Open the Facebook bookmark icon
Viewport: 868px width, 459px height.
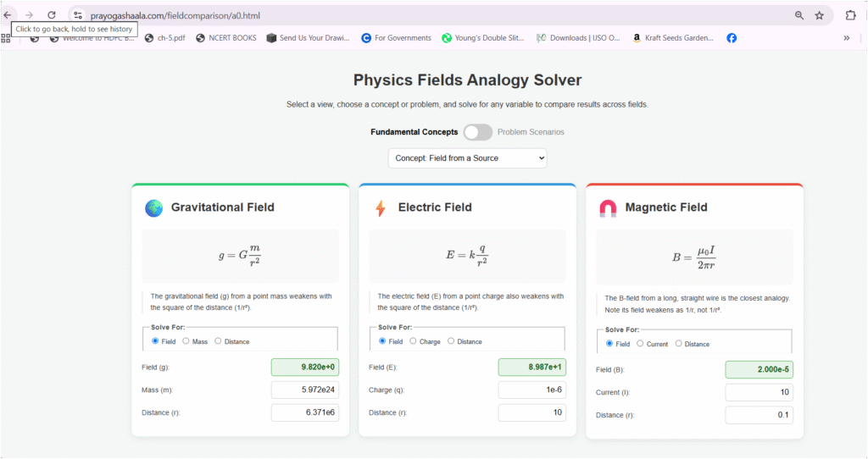(x=732, y=38)
